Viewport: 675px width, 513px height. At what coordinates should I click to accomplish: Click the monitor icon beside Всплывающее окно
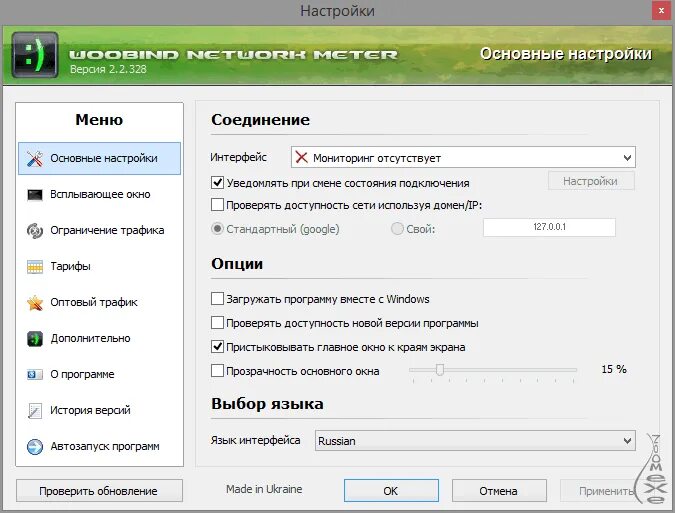tap(35, 195)
